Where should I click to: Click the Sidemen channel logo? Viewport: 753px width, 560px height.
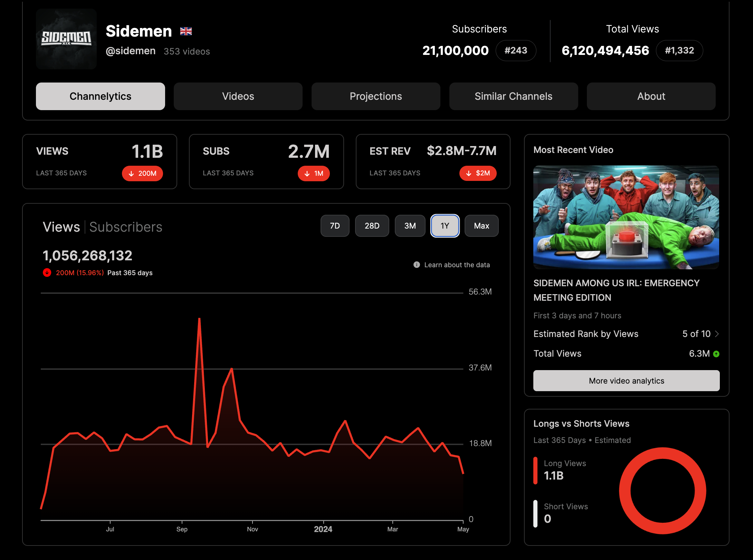(x=66, y=39)
